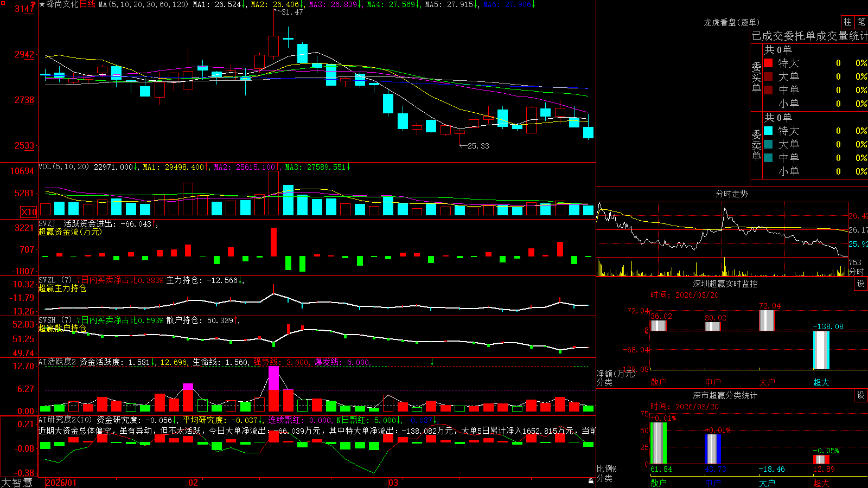Click the 分时 label beside the intraday volume
This screenshot has height=488, width=868.
[856, 272]
